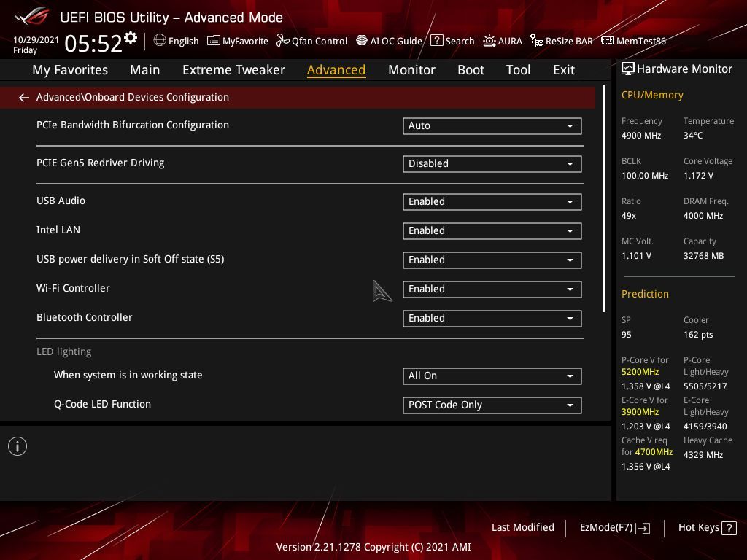Click the 1.172 V core voltage value
The image size is (747, 560).
click(698, 176)
